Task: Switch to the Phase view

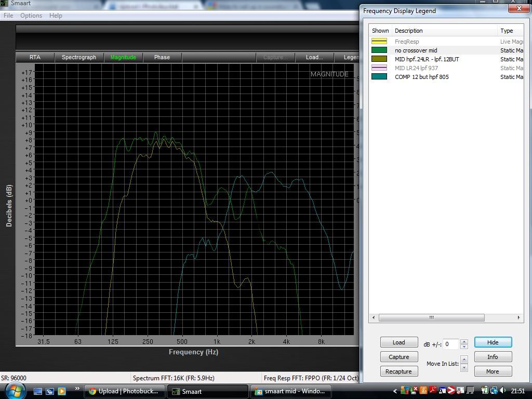Action: click(x=162, y=57)
